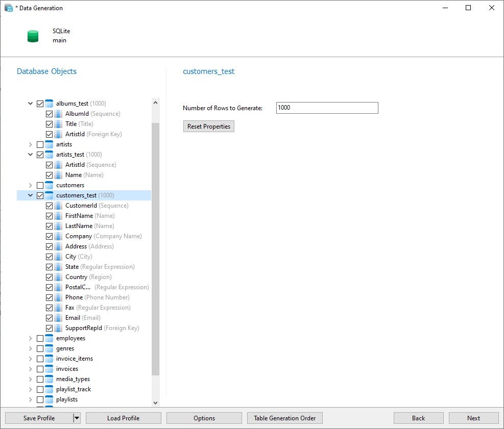The width and height of the screenshot is (504, 429).
Task: Expand the media_types tree node
Action: (x=30, y=379)
